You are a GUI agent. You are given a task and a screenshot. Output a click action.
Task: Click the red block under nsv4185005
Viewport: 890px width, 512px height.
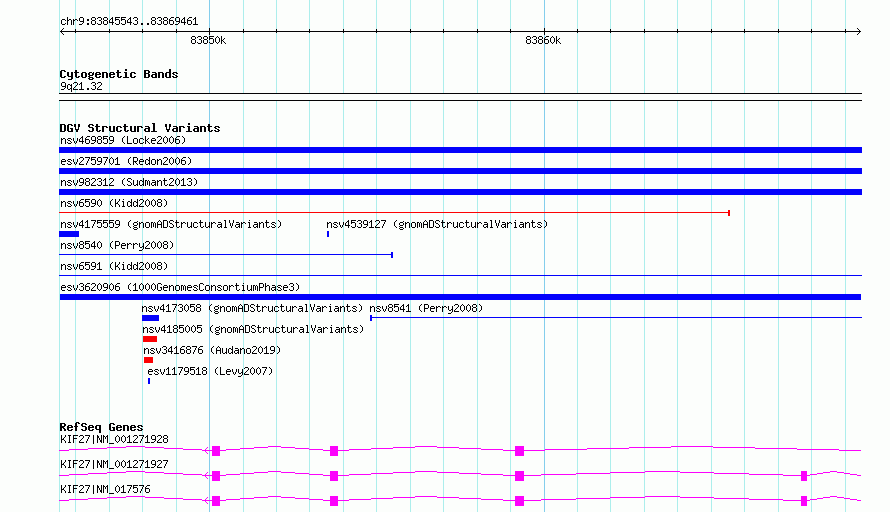(150, 339)
